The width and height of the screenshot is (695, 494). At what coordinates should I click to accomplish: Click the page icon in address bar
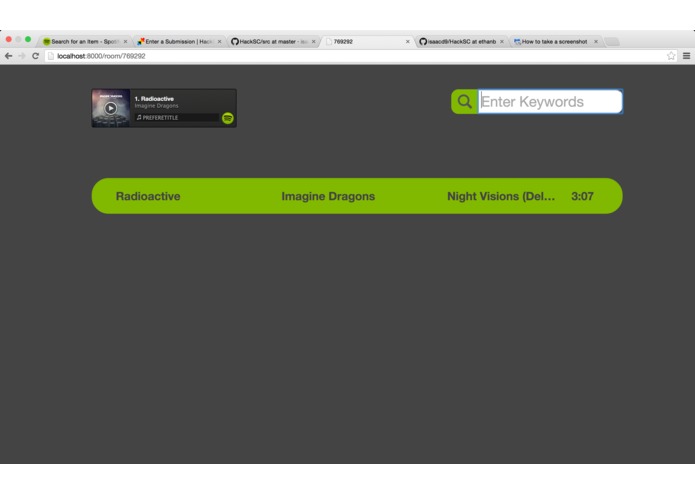click(51, 56)
